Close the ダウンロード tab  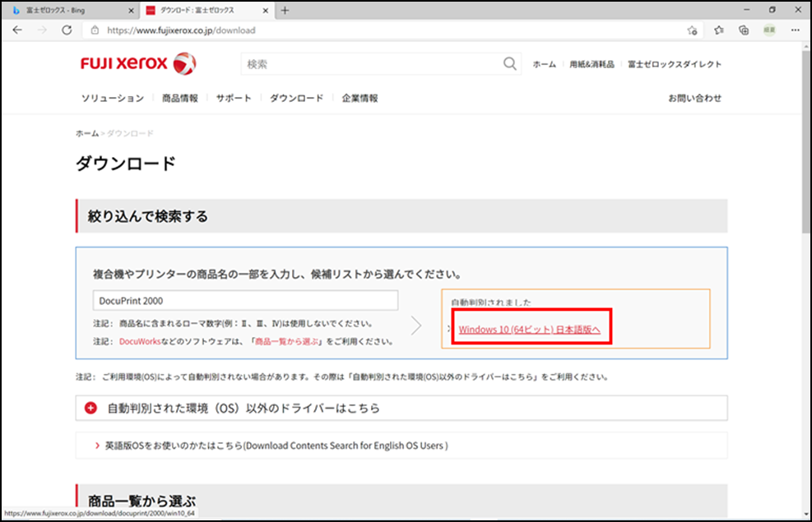(266, 11)
